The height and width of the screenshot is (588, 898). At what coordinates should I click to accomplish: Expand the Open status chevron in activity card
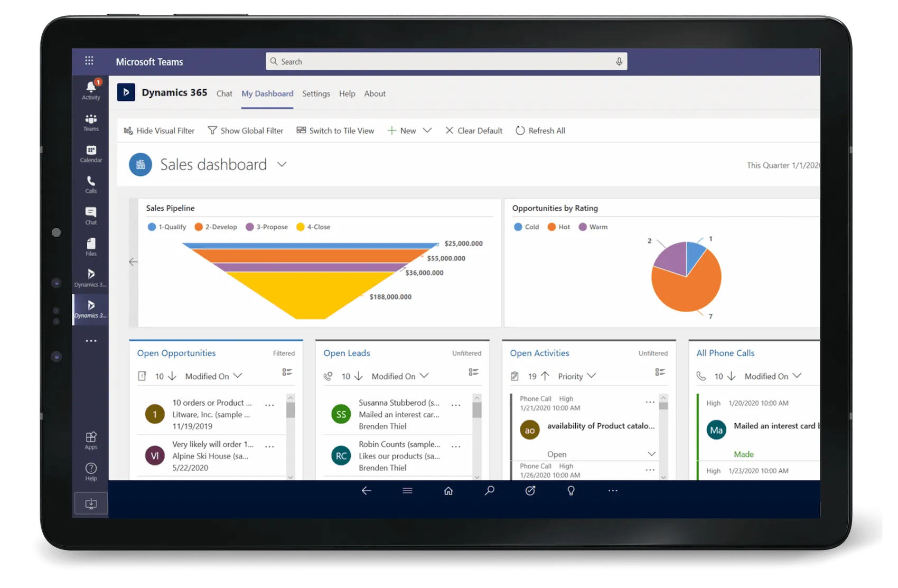coord(652,454)
